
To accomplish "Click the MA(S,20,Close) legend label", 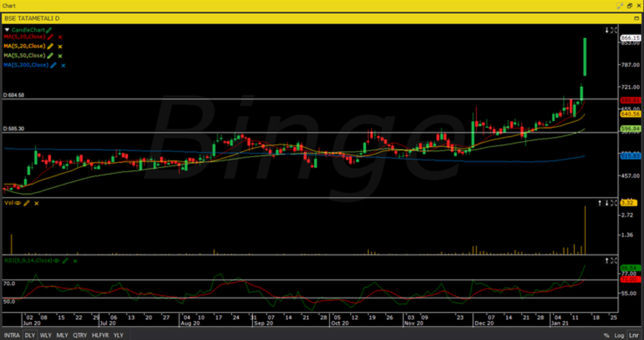I will tap(25, 46).
